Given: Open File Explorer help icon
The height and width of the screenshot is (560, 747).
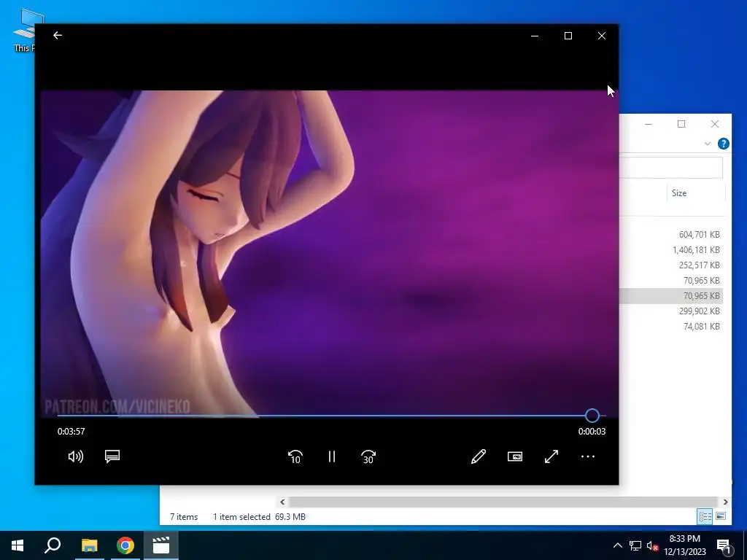Looking at the screenshot, I should (x=723, y=144).
